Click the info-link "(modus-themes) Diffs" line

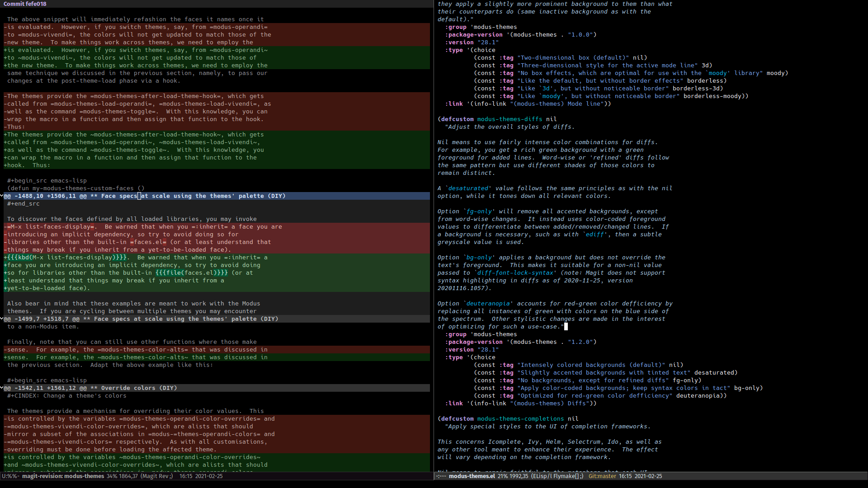point(521,404)
